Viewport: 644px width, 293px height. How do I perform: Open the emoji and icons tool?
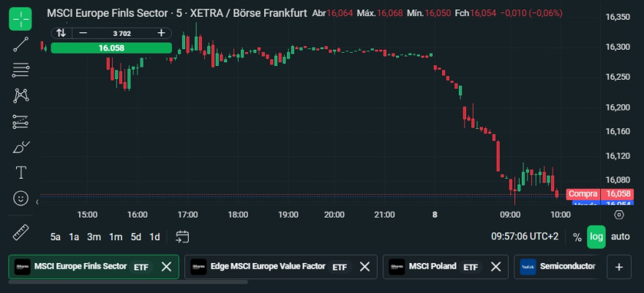[x=20, y=199]
